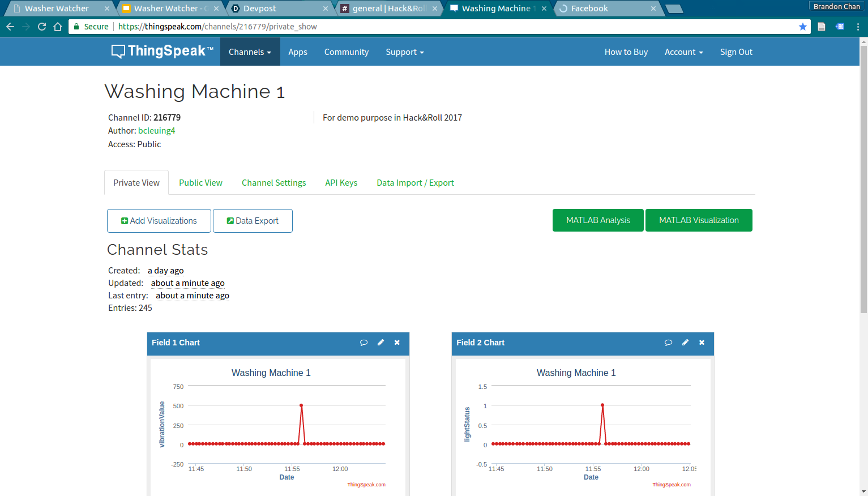Click How to Buy in the navbar
868x496 pixels.
[626, 52]
